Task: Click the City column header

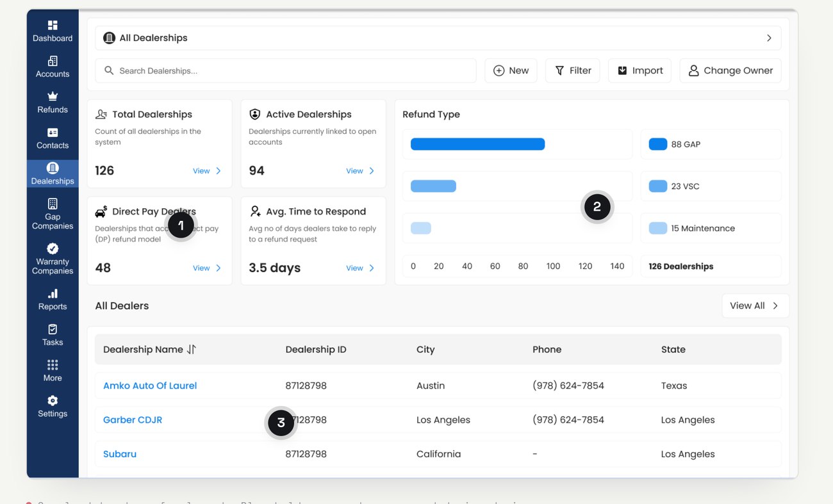Action: tap(425, 350)
